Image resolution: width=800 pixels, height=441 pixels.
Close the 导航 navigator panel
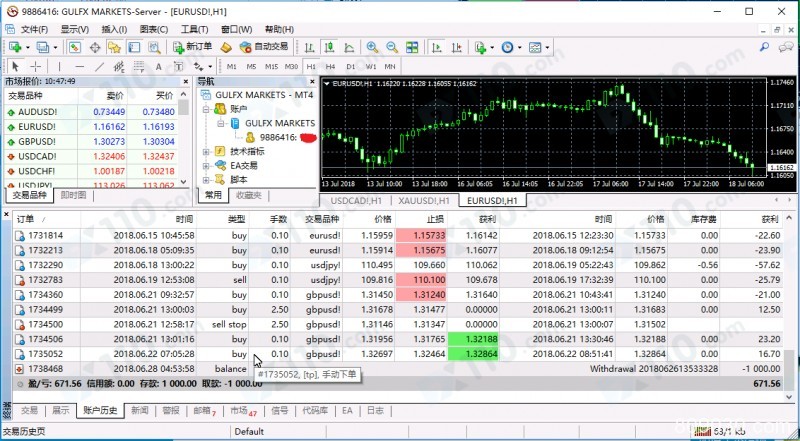312,81
